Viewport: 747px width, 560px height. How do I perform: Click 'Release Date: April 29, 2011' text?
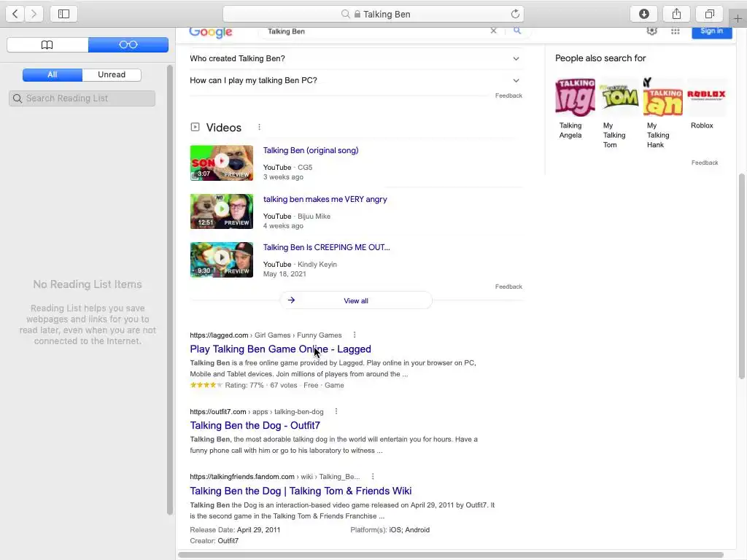tap(235, 530)
